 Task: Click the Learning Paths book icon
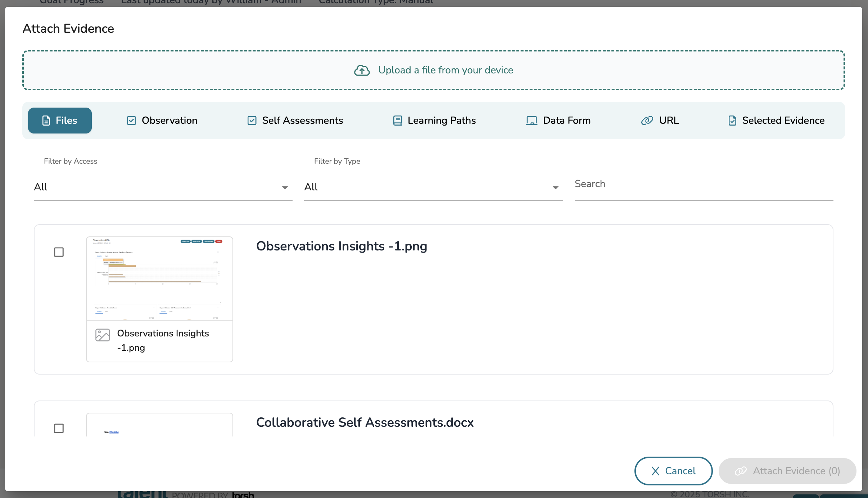click(x=397, y=121)
